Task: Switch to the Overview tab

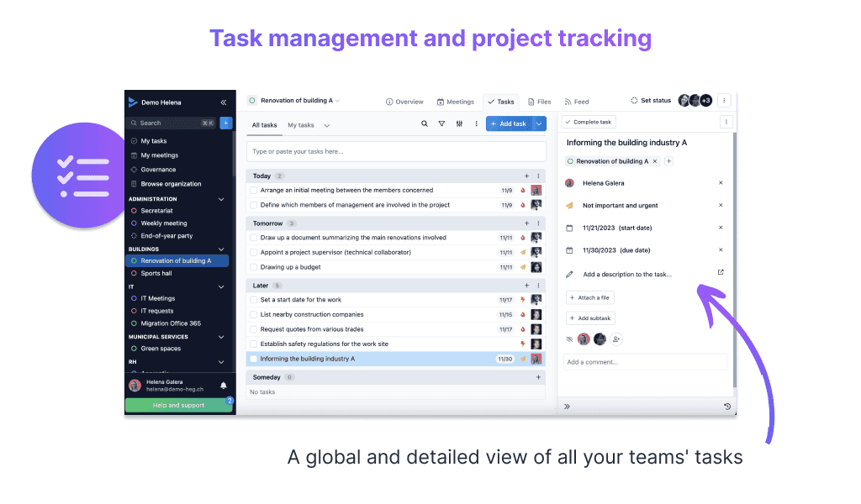Action: pos(404,102)
